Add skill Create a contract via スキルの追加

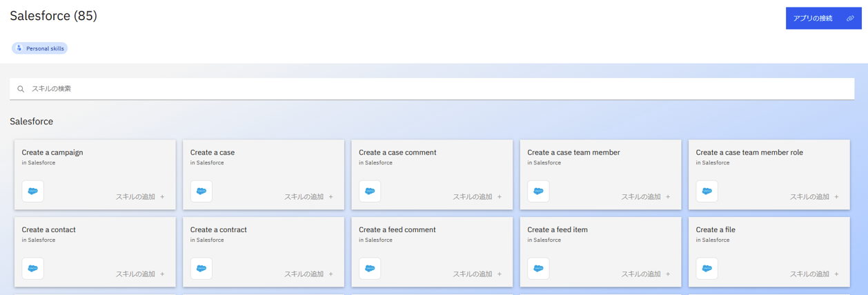tap(309, 274)
